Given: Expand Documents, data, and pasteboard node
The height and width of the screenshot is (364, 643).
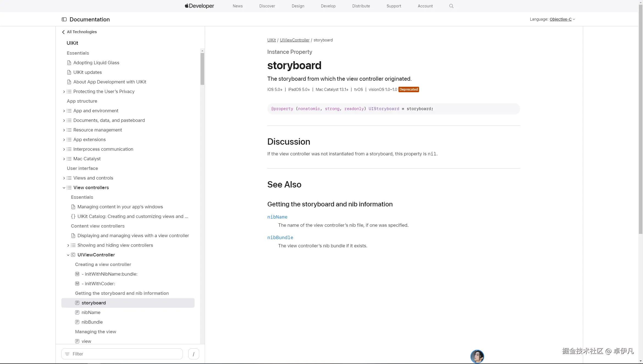Looking at the screenshot, I should (64, 120).
